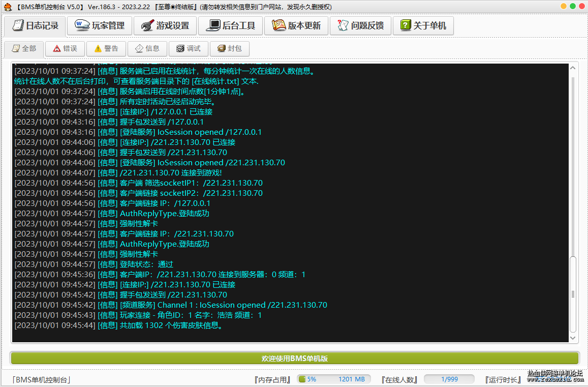Click the monitor icon on 玩家管理

pyautogui.click(x=82, y=25)
